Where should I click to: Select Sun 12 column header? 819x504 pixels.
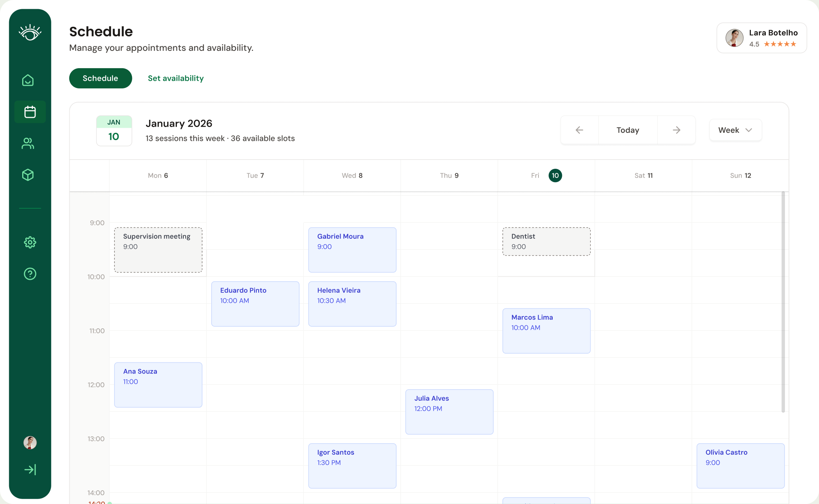click(x=741, y=176)
